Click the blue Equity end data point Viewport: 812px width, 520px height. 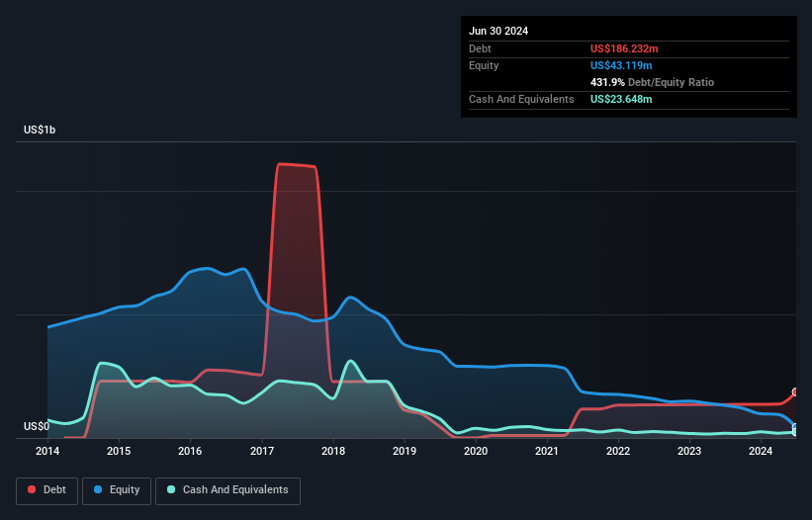point(796,427)
